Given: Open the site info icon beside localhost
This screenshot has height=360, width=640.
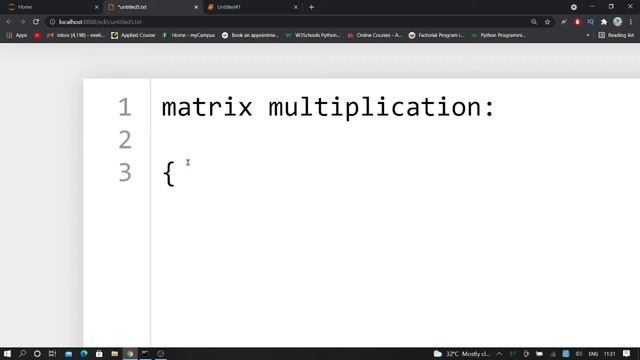Looking at the screenshot, I should coord(52,22).
